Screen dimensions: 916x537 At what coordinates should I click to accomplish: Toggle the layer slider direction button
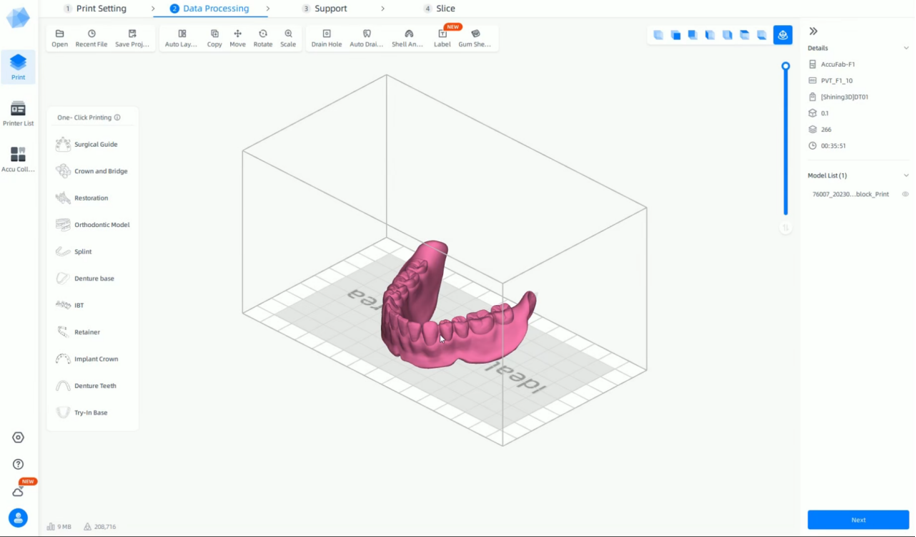point(786,227)
